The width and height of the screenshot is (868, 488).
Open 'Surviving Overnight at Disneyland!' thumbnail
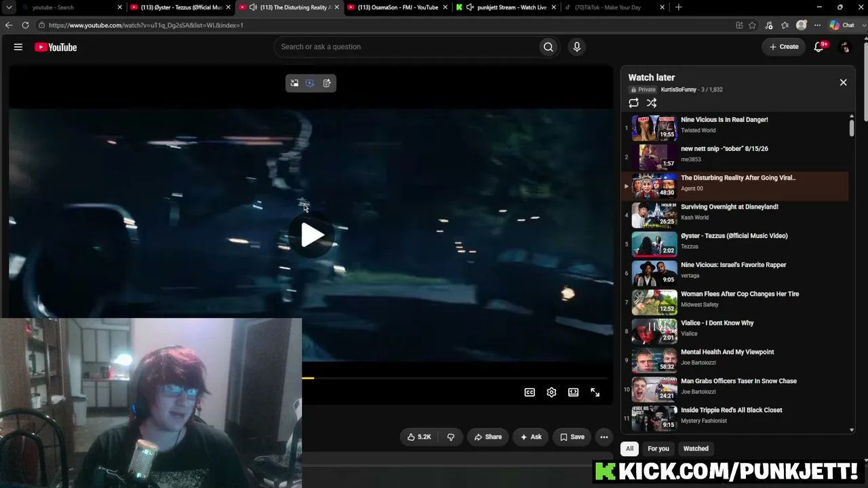point(654,215)
